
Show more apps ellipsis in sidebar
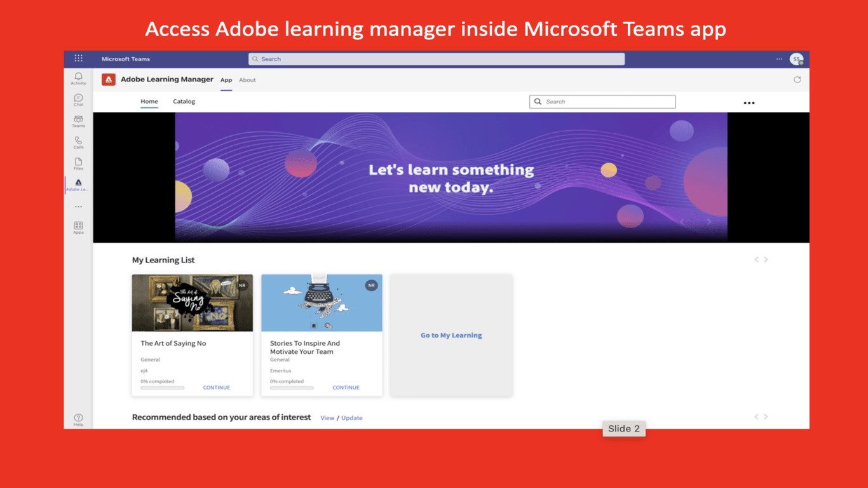point(78,207)
